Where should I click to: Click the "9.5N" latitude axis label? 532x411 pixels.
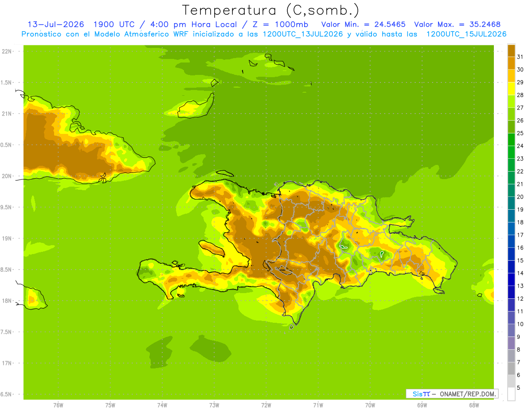click(x=7, y=207)
